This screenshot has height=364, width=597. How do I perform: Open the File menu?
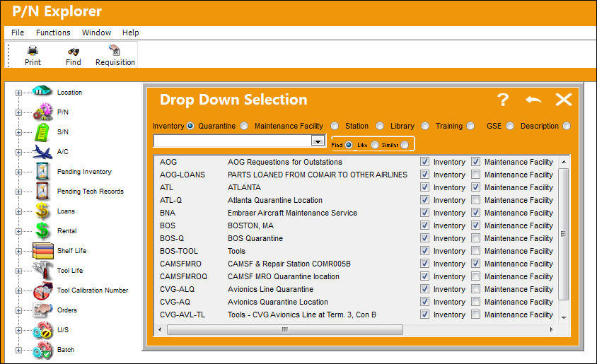tap(18, 33)
